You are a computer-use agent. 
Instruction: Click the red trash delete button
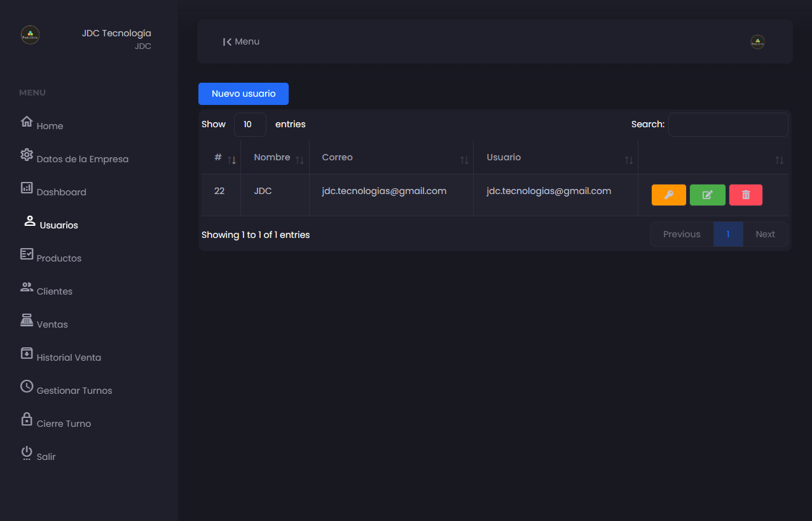pos(745,195)
